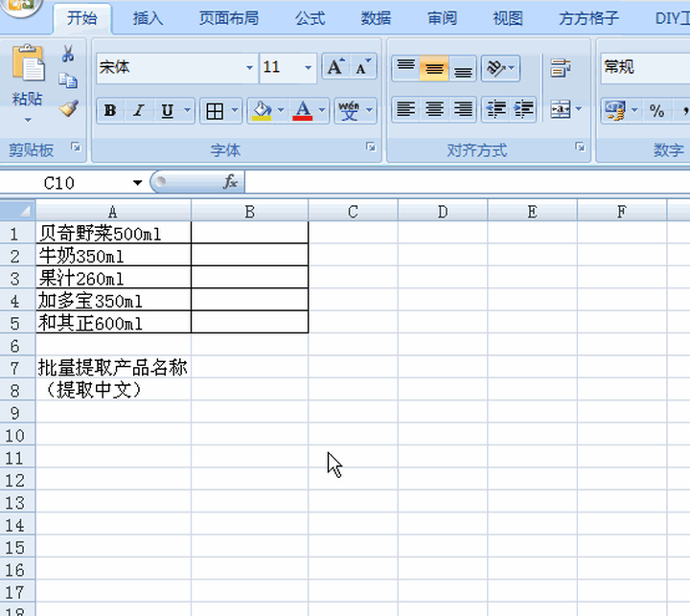The width and height of the screenshot is (690, 616).
Task: Expand the paste options arrow
Action: point(28,120)
